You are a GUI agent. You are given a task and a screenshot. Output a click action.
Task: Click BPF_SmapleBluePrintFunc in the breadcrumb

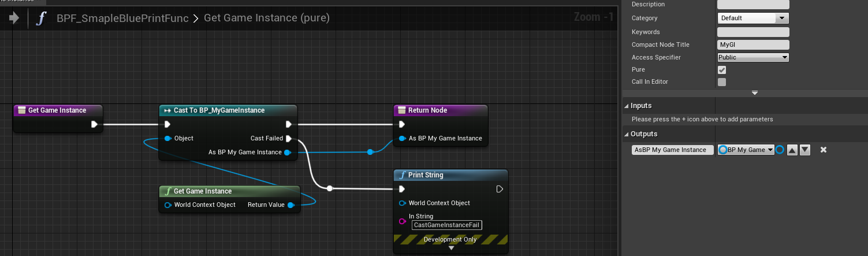[122, 18]
